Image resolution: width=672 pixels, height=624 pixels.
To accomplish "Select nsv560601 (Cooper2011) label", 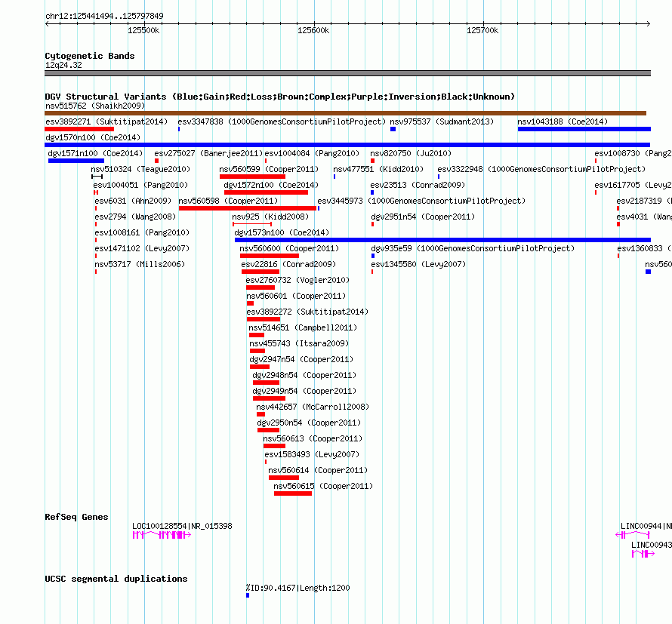I will click(x=296, y=296).
